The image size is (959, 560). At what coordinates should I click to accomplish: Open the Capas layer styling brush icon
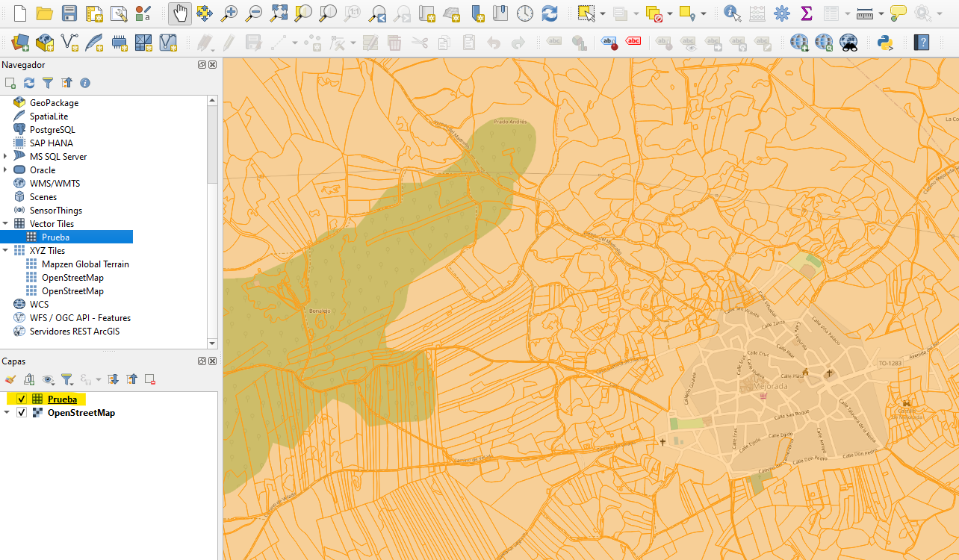pyautogui.click(x=10, y=379)
